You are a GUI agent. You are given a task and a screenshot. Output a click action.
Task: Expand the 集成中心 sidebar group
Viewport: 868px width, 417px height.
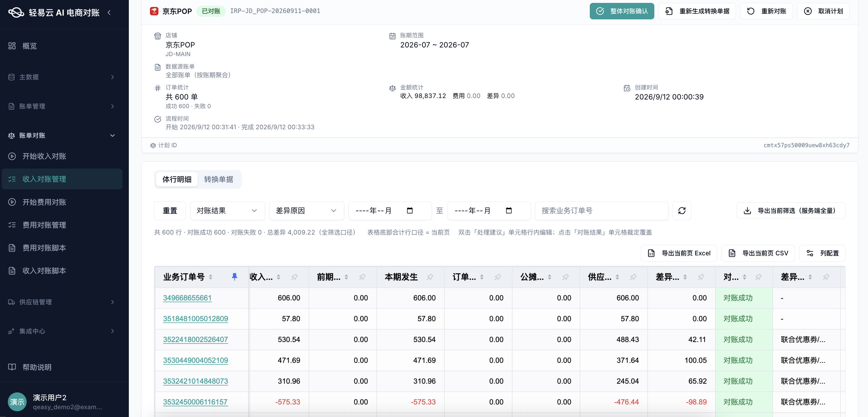(x=62, y=331)
